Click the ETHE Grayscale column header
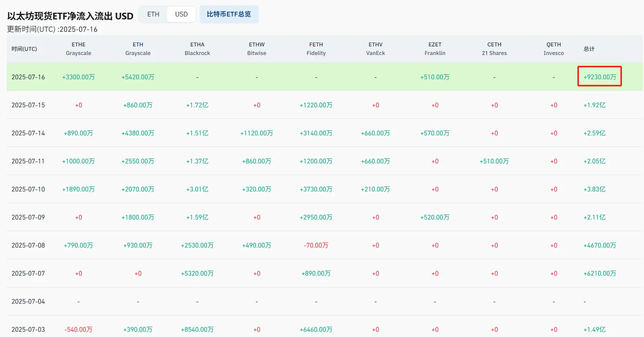This screenshot has width=644, height=337. click(x=79, y=49)
